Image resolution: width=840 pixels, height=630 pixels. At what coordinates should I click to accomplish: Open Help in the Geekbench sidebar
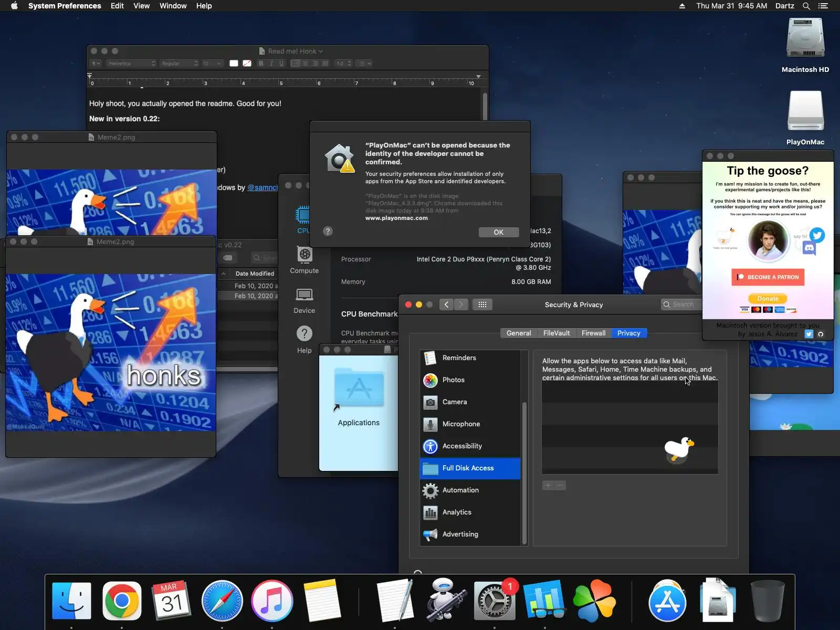304,340
